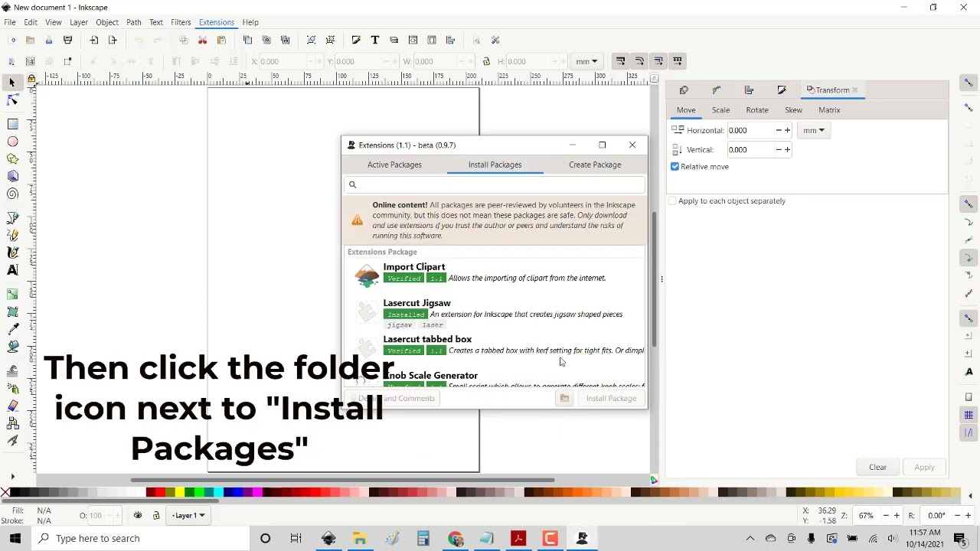
Task: Click the Apply button in Transform
Action: coord(924,468)
